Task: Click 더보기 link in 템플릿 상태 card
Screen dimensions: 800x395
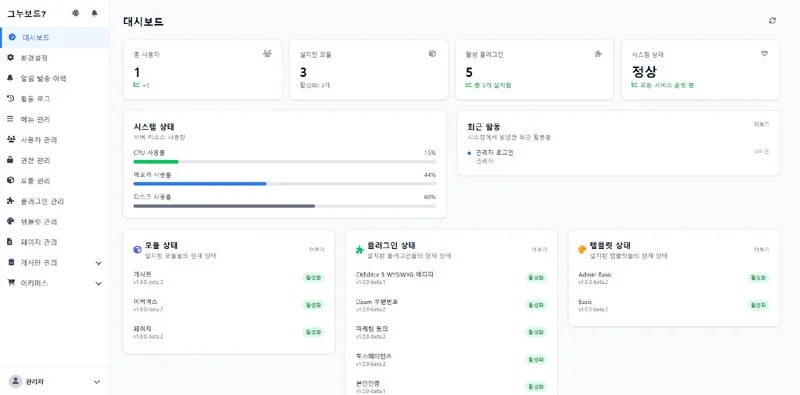Action: [762, 250]
